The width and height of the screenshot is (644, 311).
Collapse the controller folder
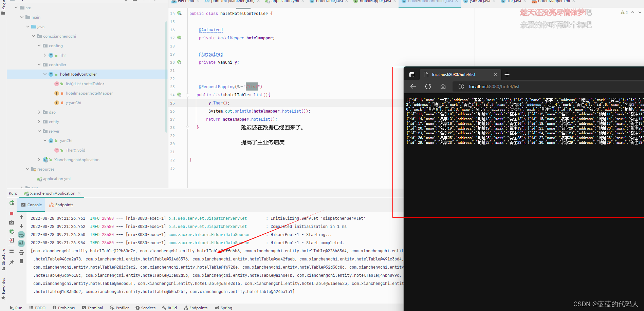39,64
